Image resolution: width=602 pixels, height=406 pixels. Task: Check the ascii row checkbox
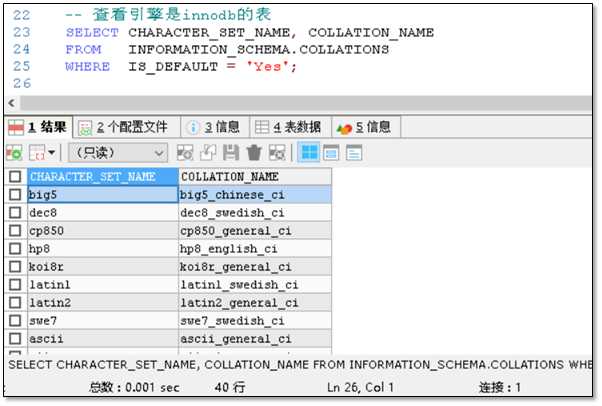click(15, 339)
